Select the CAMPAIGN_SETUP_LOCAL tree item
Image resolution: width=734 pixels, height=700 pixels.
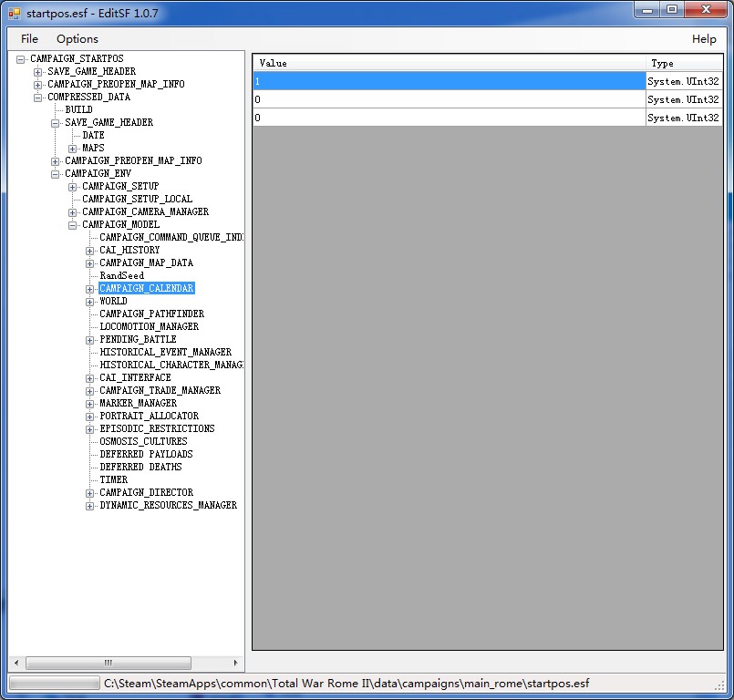pos(137,199)
